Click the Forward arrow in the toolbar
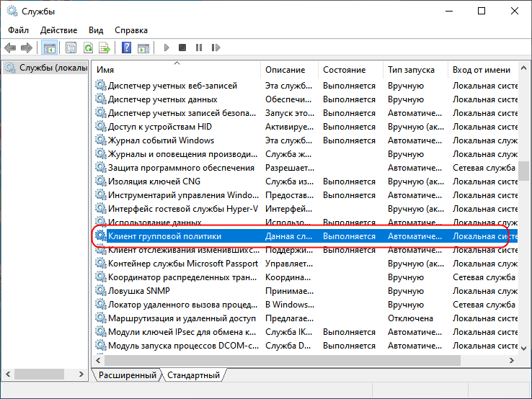The image size is (532, 399). pos(27,48)
